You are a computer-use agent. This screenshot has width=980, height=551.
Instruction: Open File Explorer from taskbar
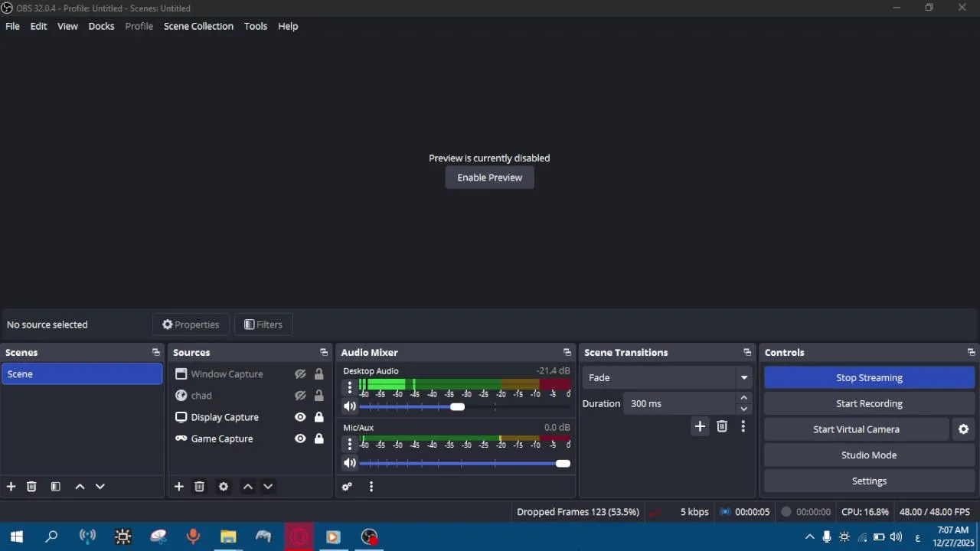coord(228,537)
